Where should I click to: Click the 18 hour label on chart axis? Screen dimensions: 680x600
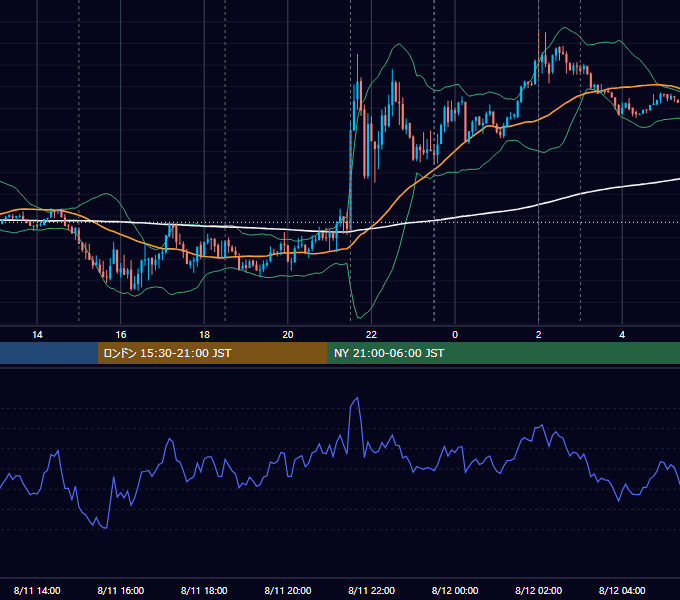204,335
